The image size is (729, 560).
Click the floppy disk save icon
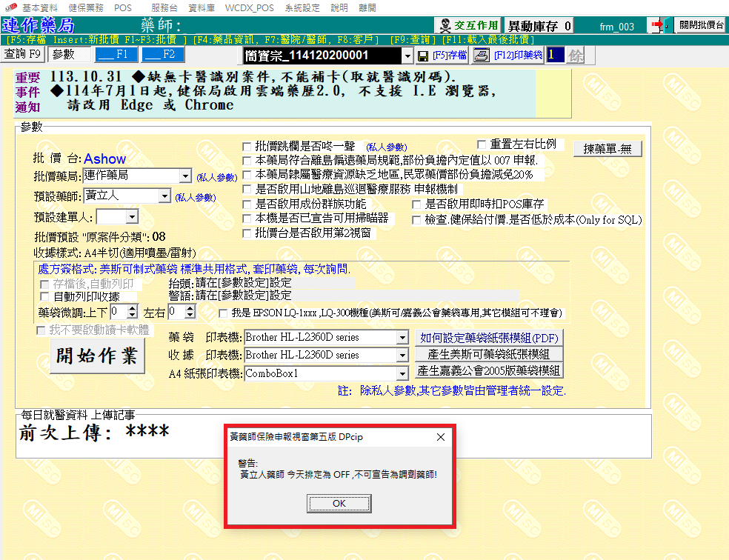pyautogui.click(x=423, y=56)
